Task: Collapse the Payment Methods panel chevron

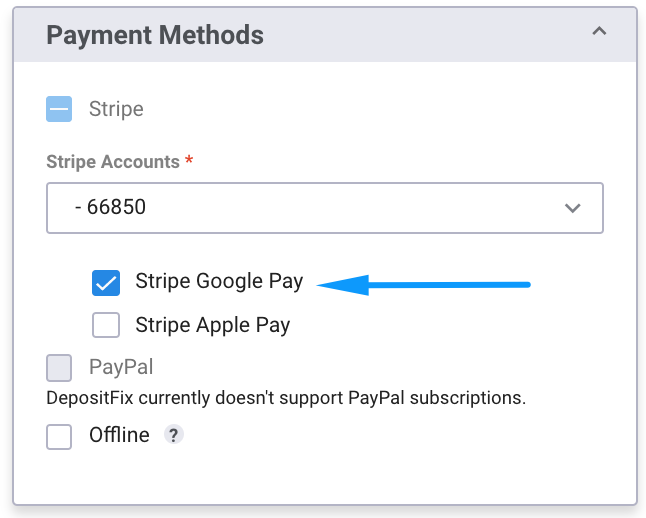Action: 599,32
